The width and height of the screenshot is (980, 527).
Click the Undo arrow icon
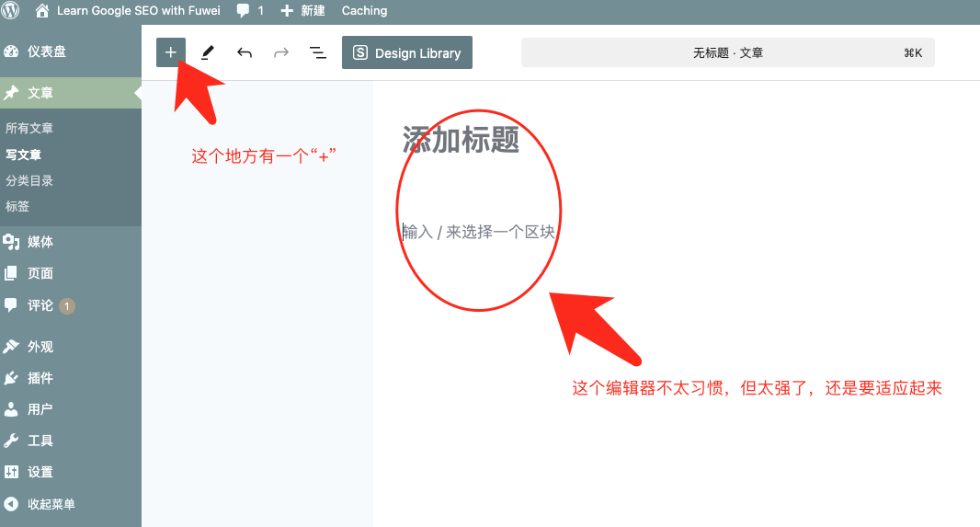tap(245, 52)
